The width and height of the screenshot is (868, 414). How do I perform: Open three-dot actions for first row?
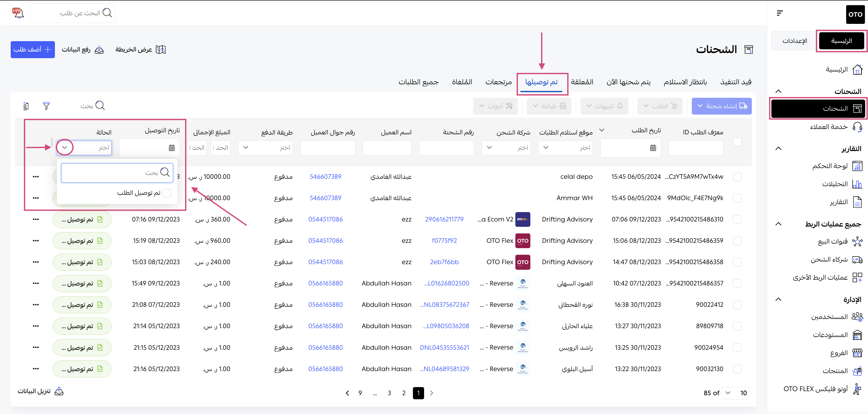pyautogui.click(x=36, y=177)
